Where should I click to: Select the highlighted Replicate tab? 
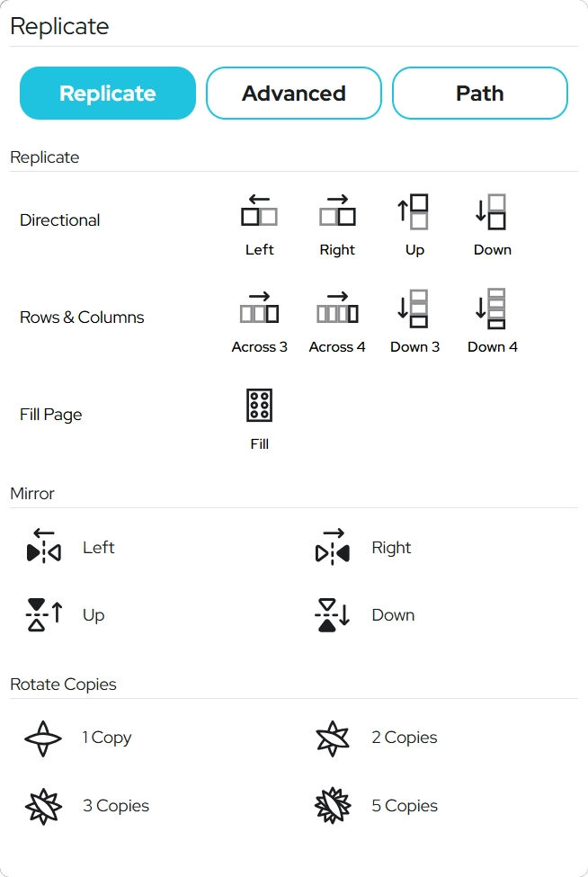(108, 94)
